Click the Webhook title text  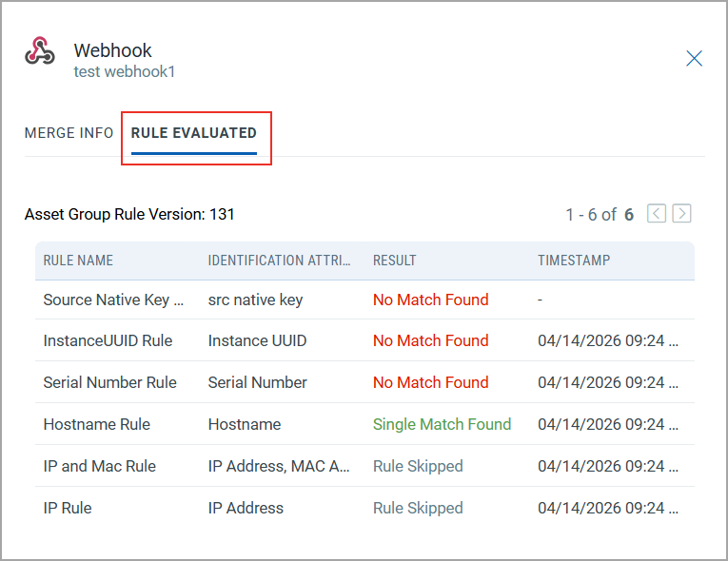[113, 50]
